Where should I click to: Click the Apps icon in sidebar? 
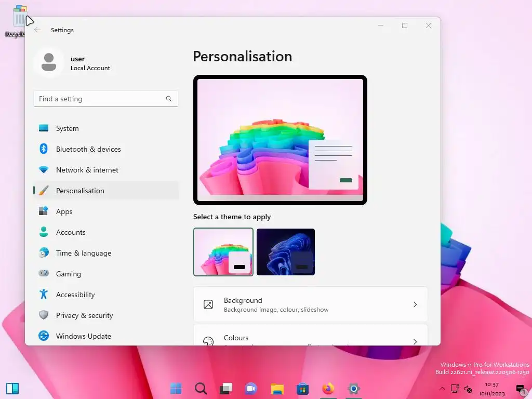[x=44, y=211]
